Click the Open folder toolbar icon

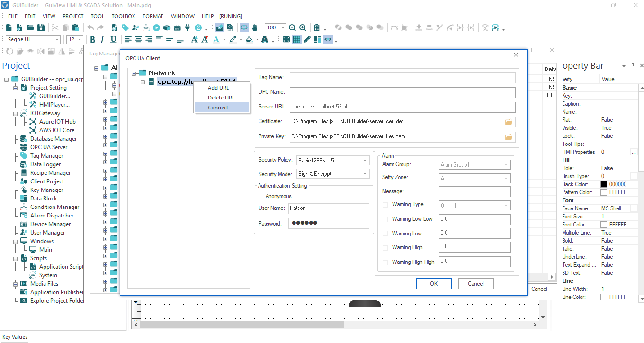pyautogui.click(x=30, y=27)
